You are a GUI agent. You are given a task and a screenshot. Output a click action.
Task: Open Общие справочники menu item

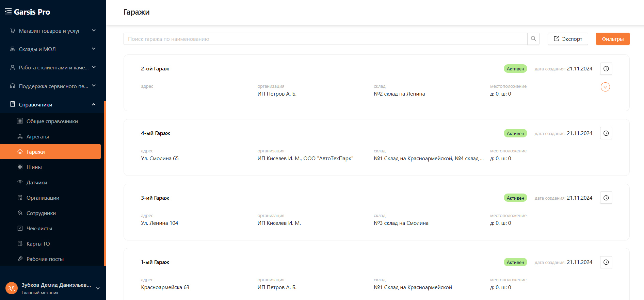tap(50, 121)
